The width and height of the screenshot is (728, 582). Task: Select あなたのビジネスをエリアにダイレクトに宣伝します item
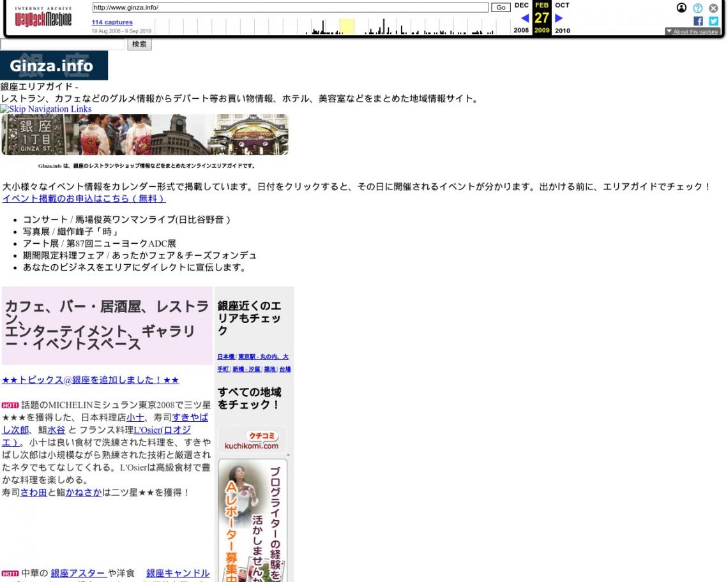pos(134,268)
